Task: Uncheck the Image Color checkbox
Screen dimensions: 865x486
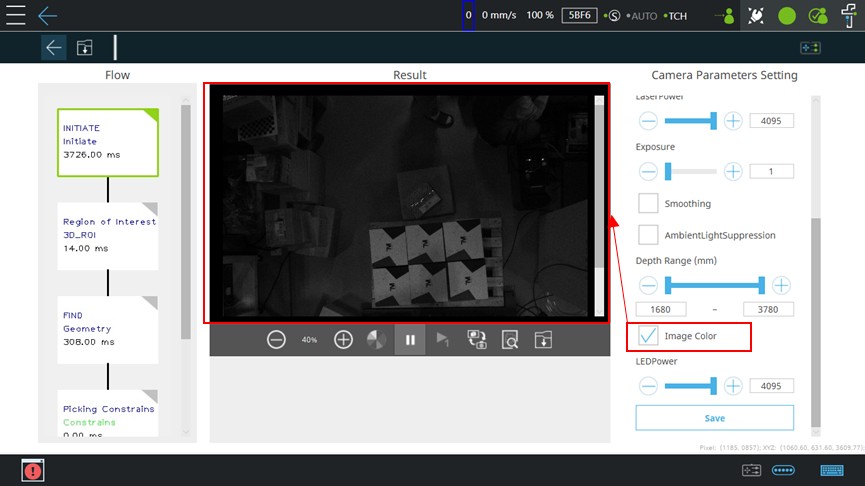Action: [648, 335]
